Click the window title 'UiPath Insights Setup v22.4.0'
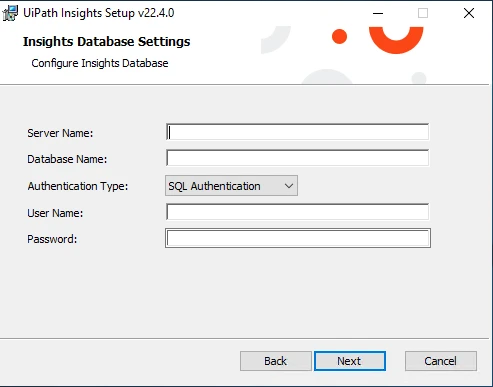Screen dimensions: 493x387 click(x=99, y=13)
